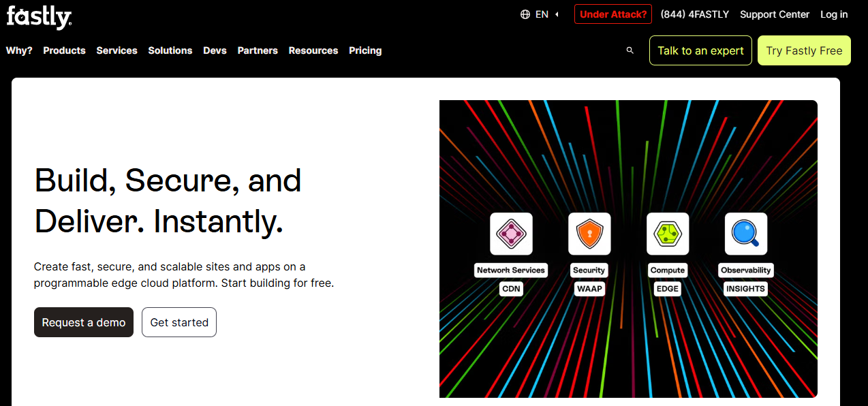Image resolution: width=868 pixels, height=406 pixels.
Task: Click the Log in link
Action: 834,14
